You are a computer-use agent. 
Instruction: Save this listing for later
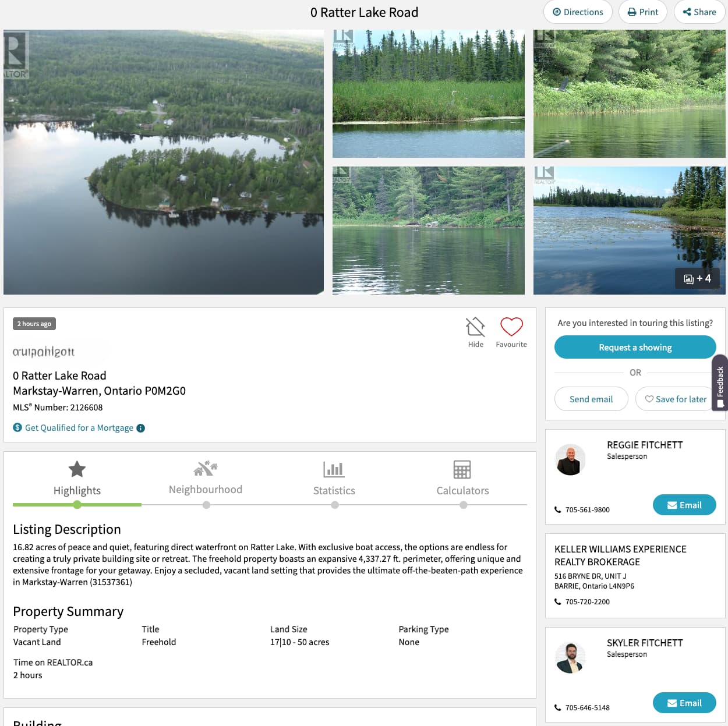pyautogui.click(x=676, y=399)
